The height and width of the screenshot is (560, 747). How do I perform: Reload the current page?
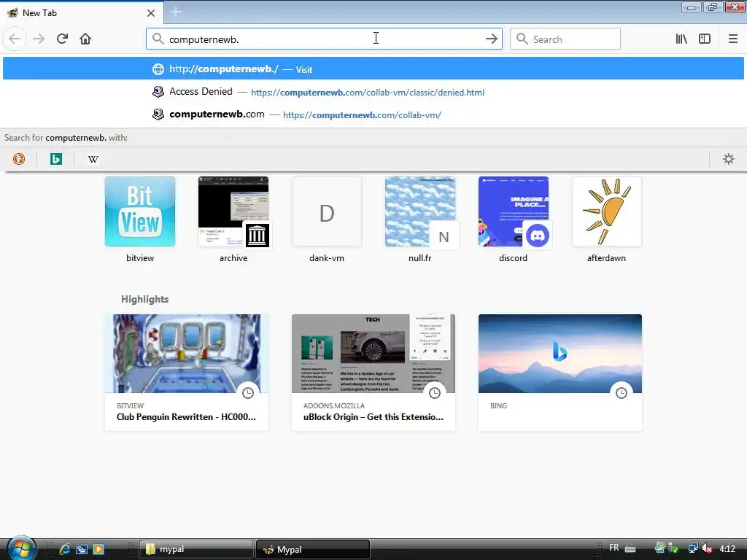(x=62, y=39)
